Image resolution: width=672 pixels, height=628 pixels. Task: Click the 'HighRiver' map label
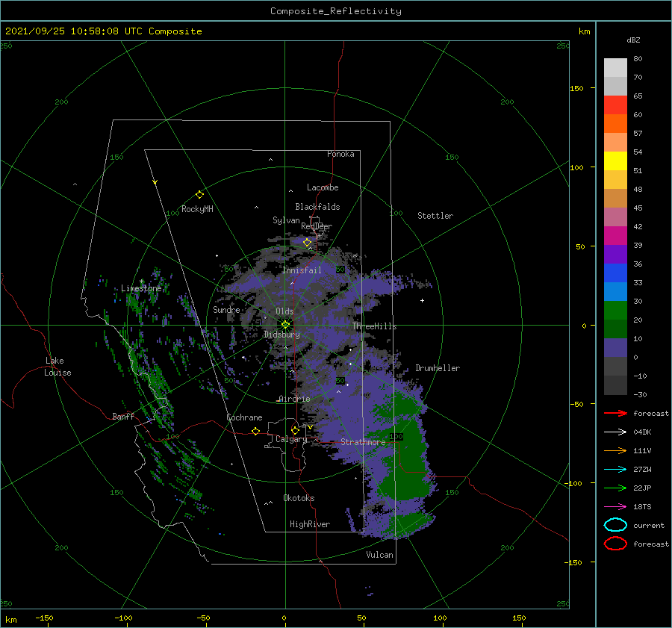pyautogui.click(x=310, y=524)
